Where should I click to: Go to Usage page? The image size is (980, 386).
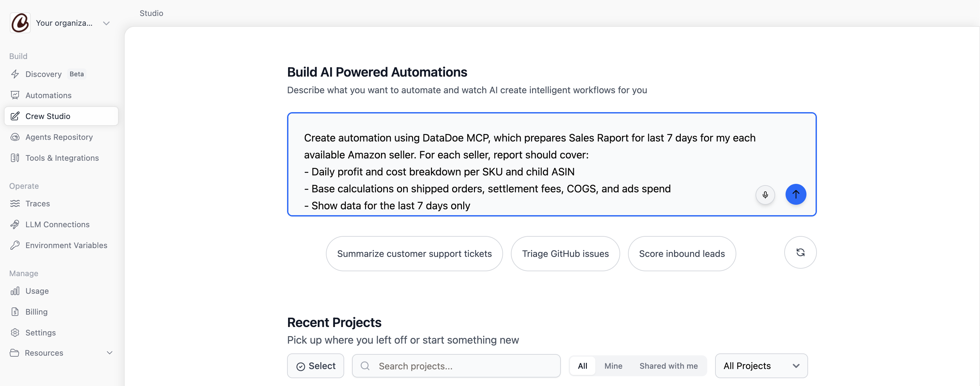(61, 291)
